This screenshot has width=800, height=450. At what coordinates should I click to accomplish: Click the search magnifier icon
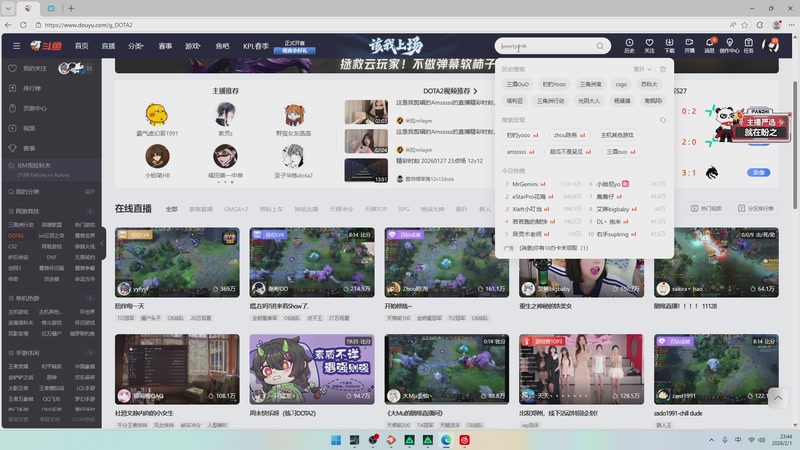tap(600, 46)
